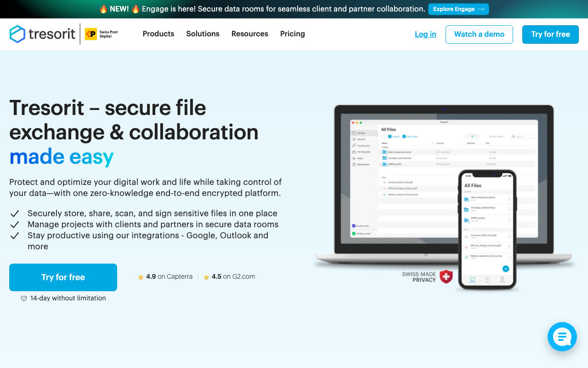Click the Log in link

point(425,34)
